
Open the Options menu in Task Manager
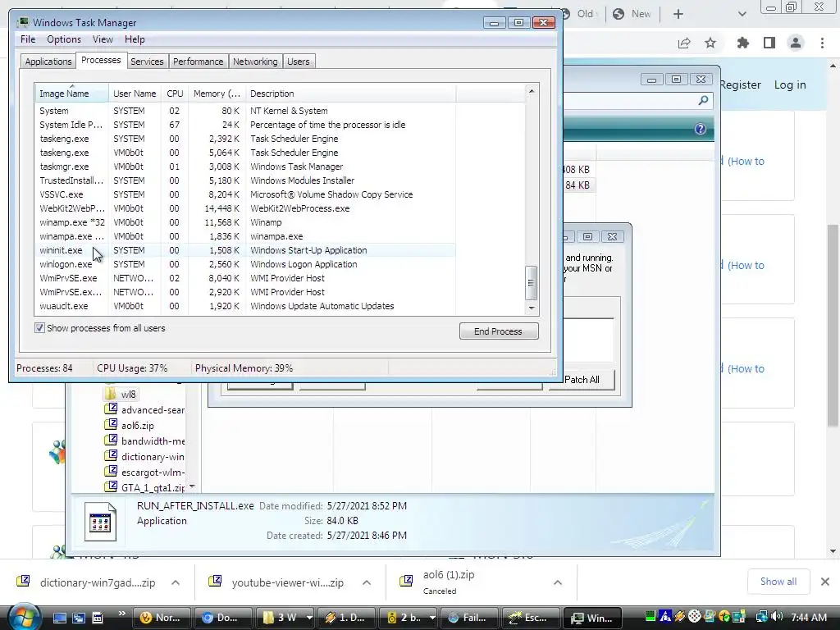pos(64,39)
